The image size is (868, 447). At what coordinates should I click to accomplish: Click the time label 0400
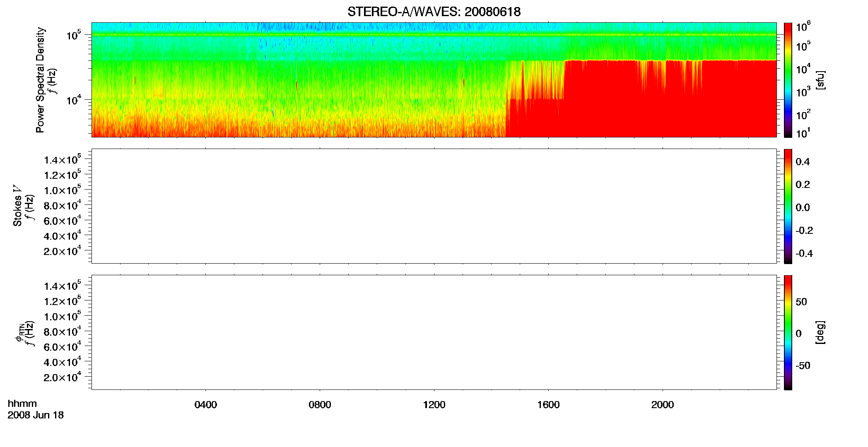coord(206,405)
